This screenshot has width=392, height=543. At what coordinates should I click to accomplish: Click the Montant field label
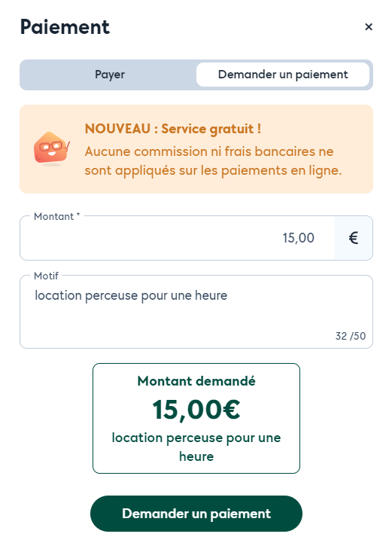(x=53, y=216)
